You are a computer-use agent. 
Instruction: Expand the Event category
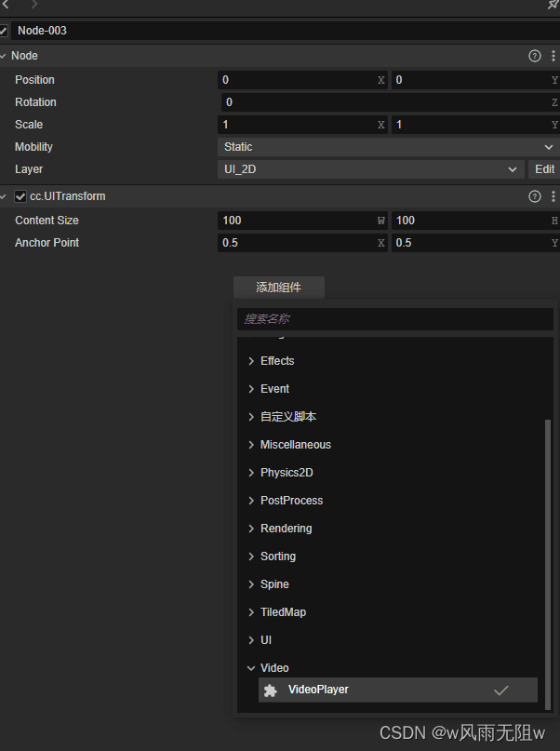pos(251,389)
